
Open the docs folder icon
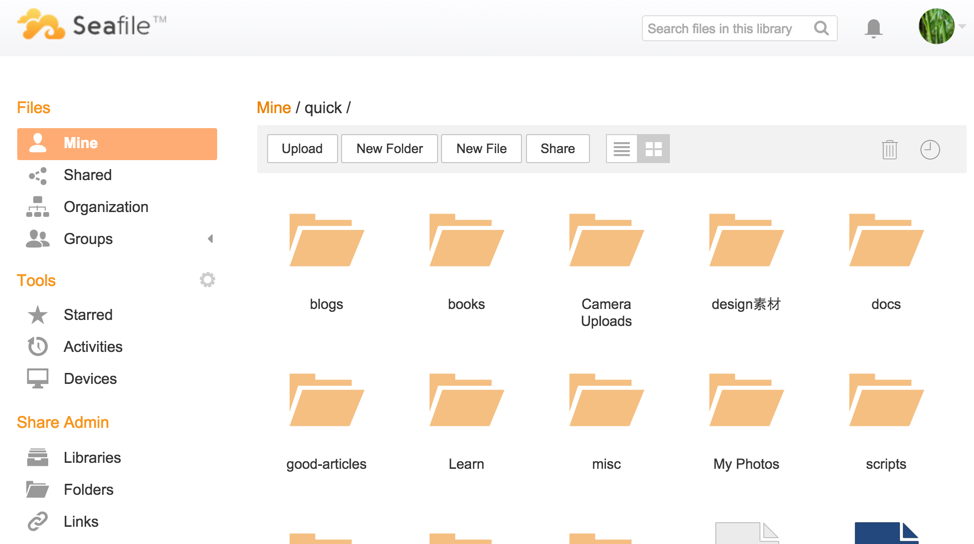click(886, 240)
